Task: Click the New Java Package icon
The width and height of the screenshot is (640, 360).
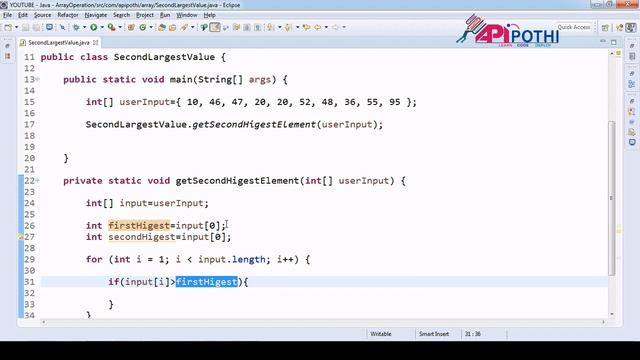Action: 131,27
